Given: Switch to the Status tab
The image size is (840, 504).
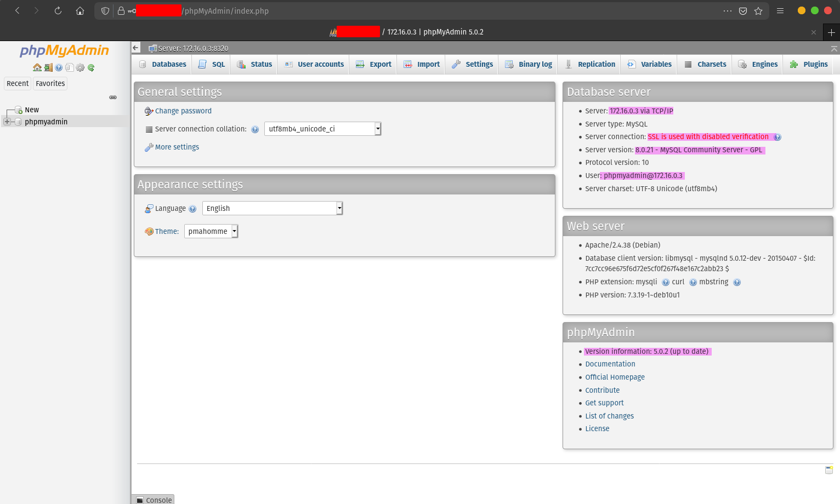Looking at the screenshot, I should [x=254, y=64].
